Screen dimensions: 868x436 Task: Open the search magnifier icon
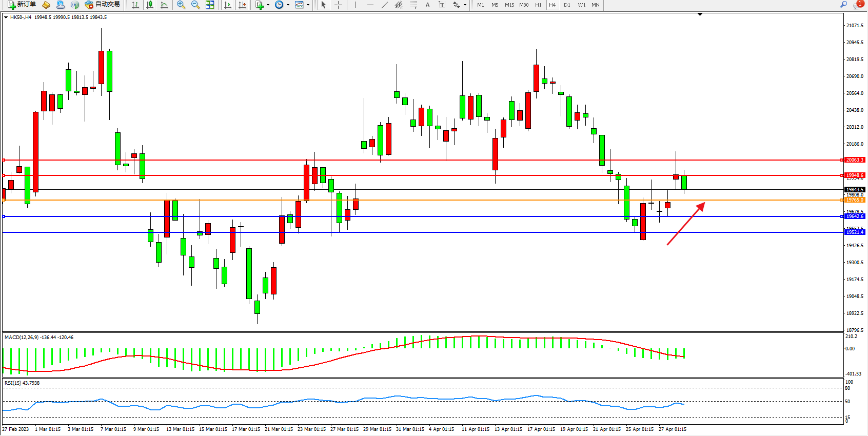(x=844, y=5)
